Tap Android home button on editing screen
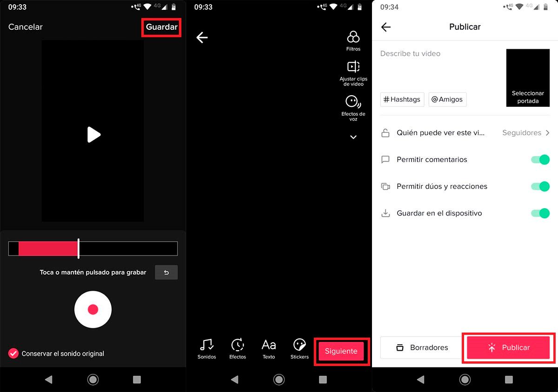The image size is (558, 392). [279, 379]
